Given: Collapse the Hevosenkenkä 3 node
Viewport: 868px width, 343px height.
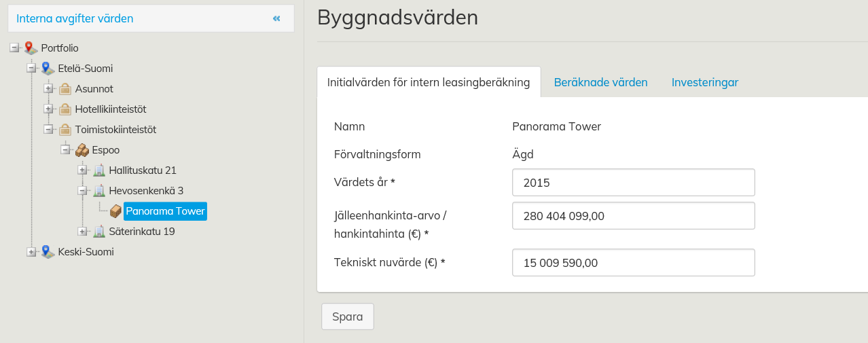Looking at the screenshot, I should coord(82,191).
